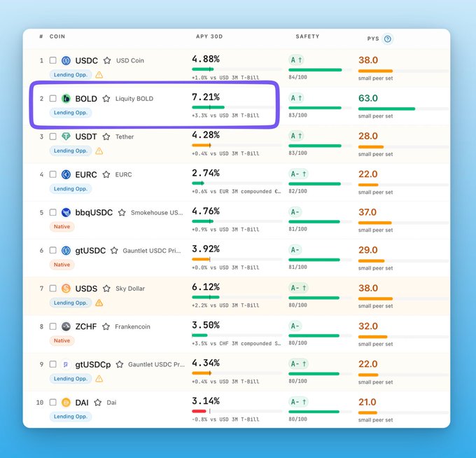The width and height of the screenshot is (476, 458).
Task: Click the # rank column header
Action: pyautogui.click(x=41, y=36)
